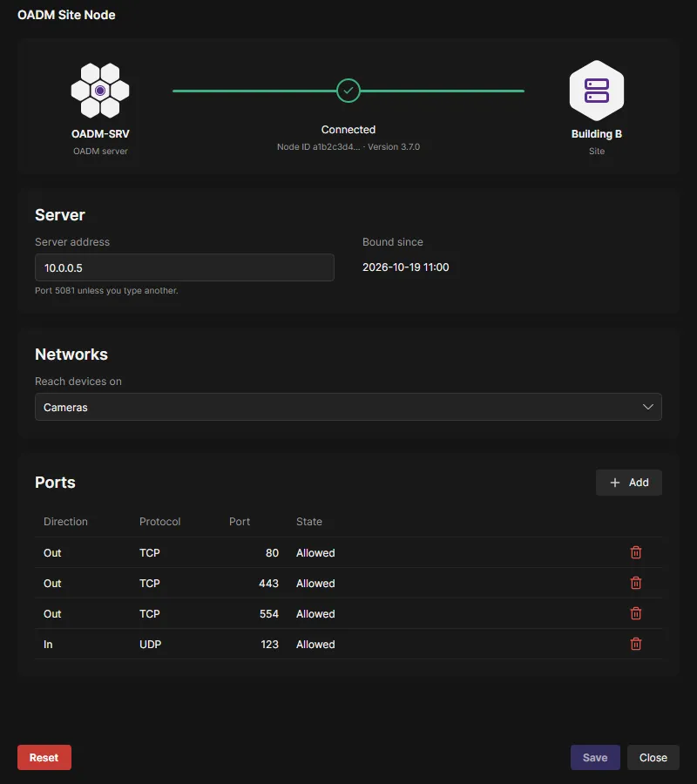Select the In direction cell
This screenshot has height=784, width=697.
click(x=48, y=645)
